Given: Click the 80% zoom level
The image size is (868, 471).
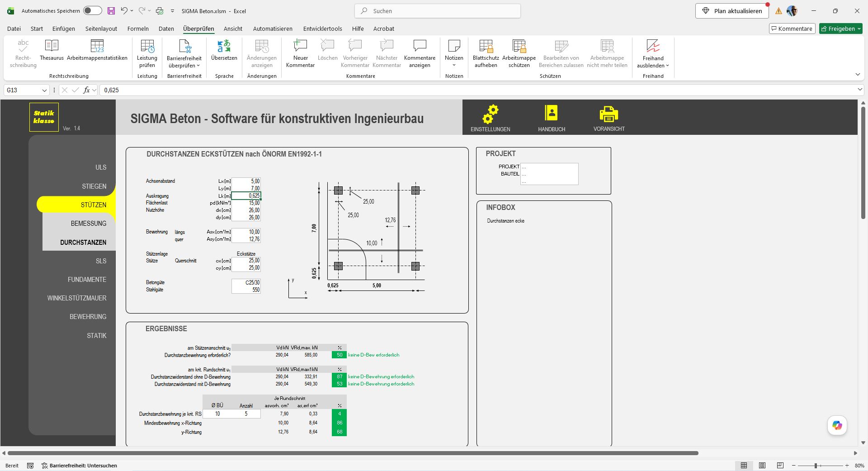Looking at the screenshot, I should [x=859, y=466].
